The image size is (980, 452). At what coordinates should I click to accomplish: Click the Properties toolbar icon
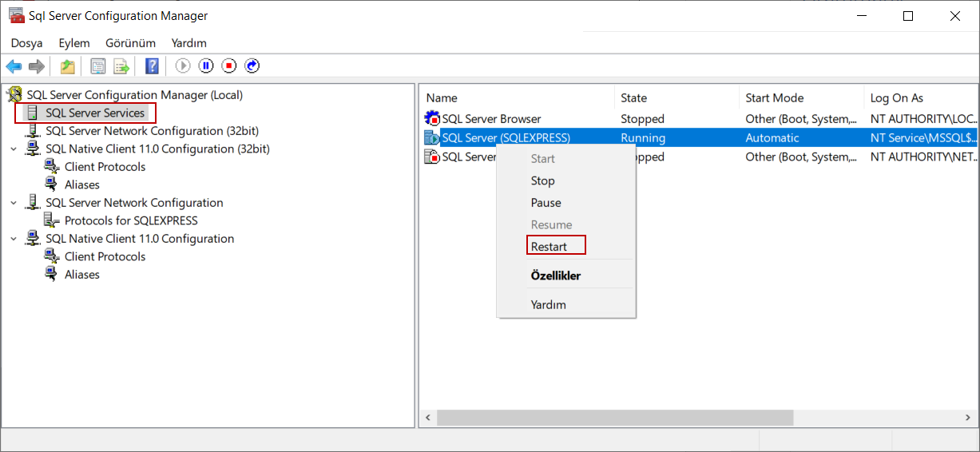98,66
